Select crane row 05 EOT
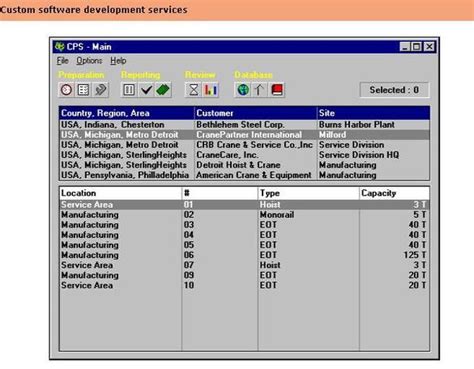The image size is (474, 369). [x=245, y=245]
